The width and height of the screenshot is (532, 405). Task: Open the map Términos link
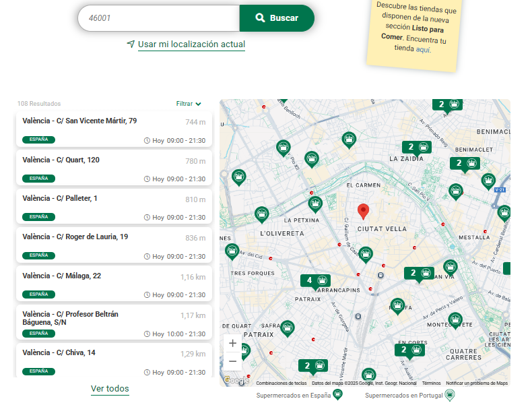click(x=431, y=383)
